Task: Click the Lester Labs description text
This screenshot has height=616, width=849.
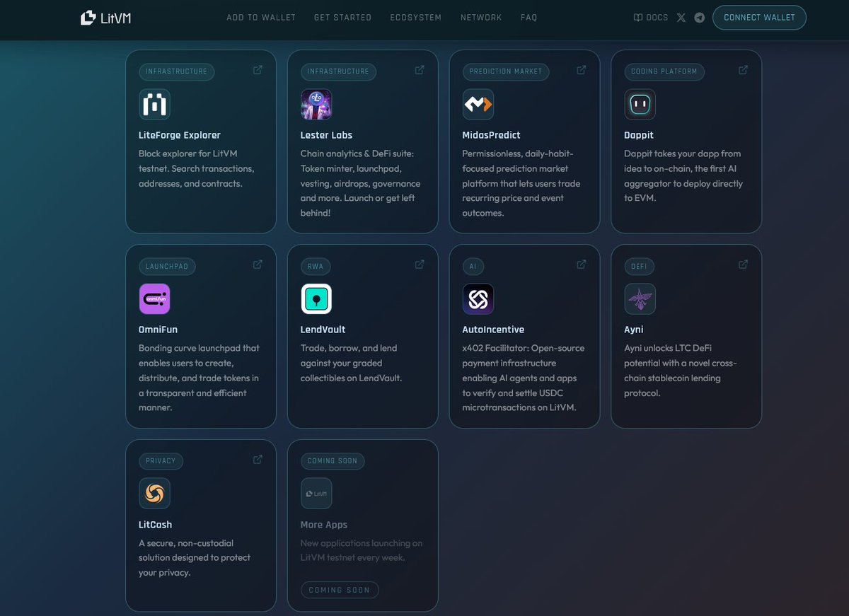Action: click(x=361, y=183)
